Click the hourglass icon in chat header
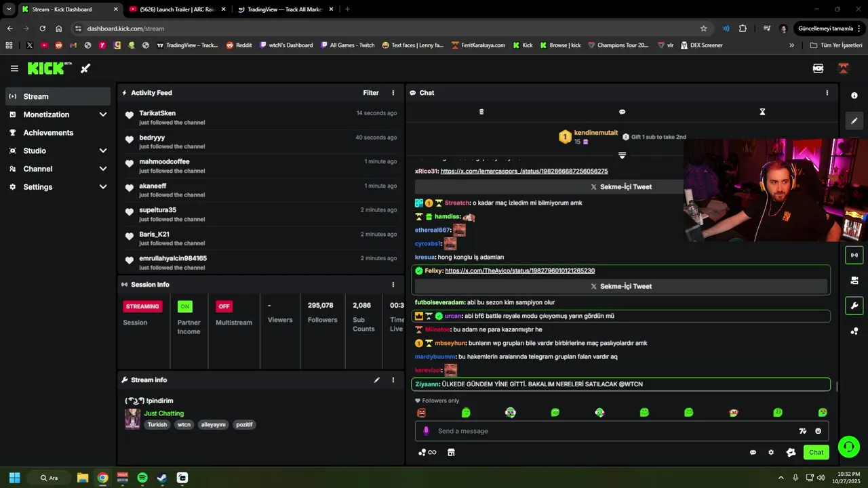Image resolution: width=868 pixels, height=488 pixels. tap(762, 112)
